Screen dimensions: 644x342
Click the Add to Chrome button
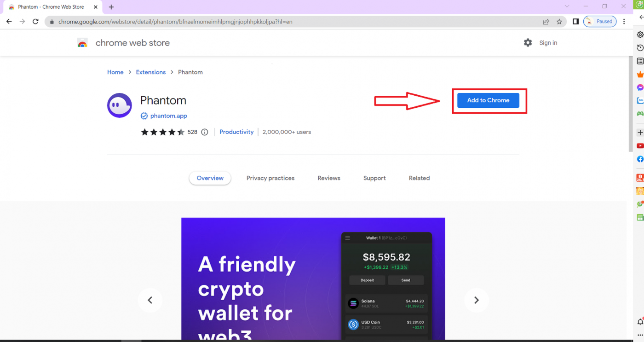pos(488,100)
